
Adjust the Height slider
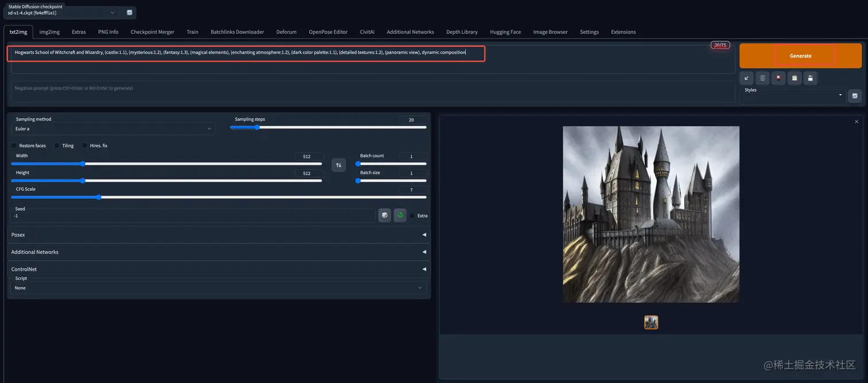point(166,180)
